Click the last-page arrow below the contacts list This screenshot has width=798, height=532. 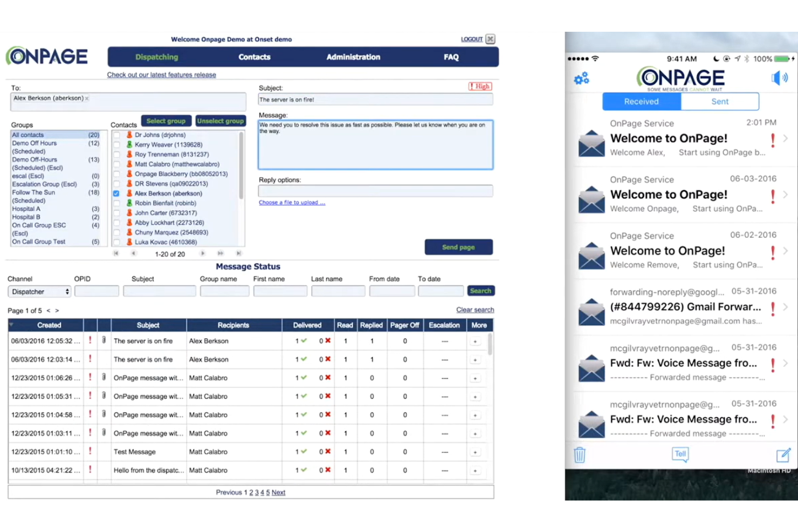tap(238, 253)
